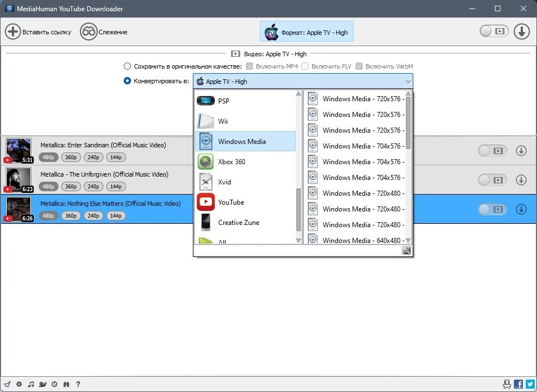Open settings gear in status bar
The image size is (537, 392).
click(x=19, y=384)
